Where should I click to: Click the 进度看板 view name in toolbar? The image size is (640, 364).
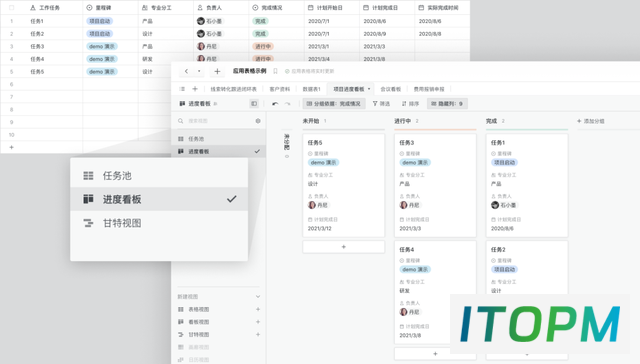[199, 104]
